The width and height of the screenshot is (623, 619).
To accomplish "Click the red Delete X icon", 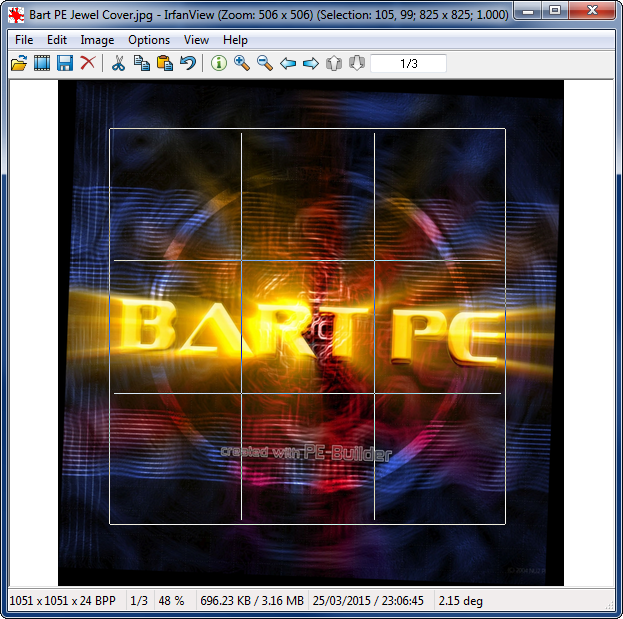I will pyautogui.click(x=88, y=63).
